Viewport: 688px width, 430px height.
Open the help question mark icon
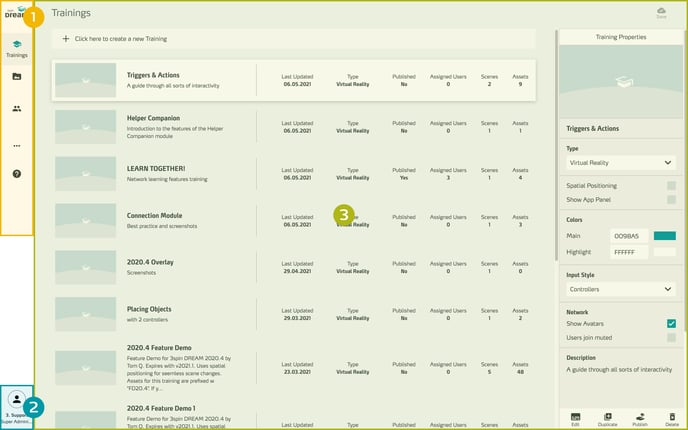16,174
